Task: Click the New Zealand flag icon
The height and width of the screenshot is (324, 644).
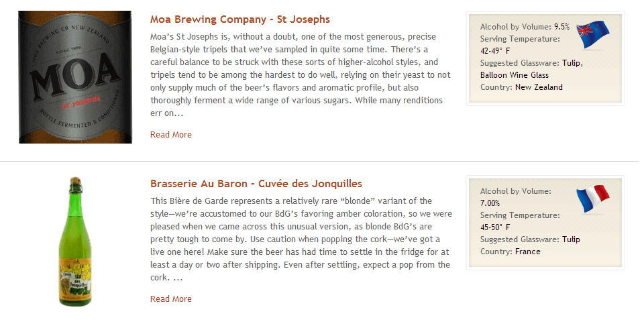Action: [x=592, y=34]
